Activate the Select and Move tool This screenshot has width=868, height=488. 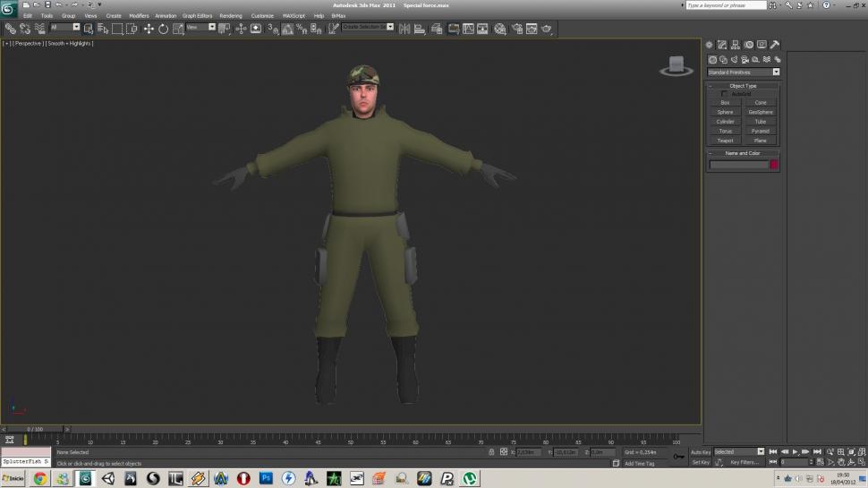point(149,29)
